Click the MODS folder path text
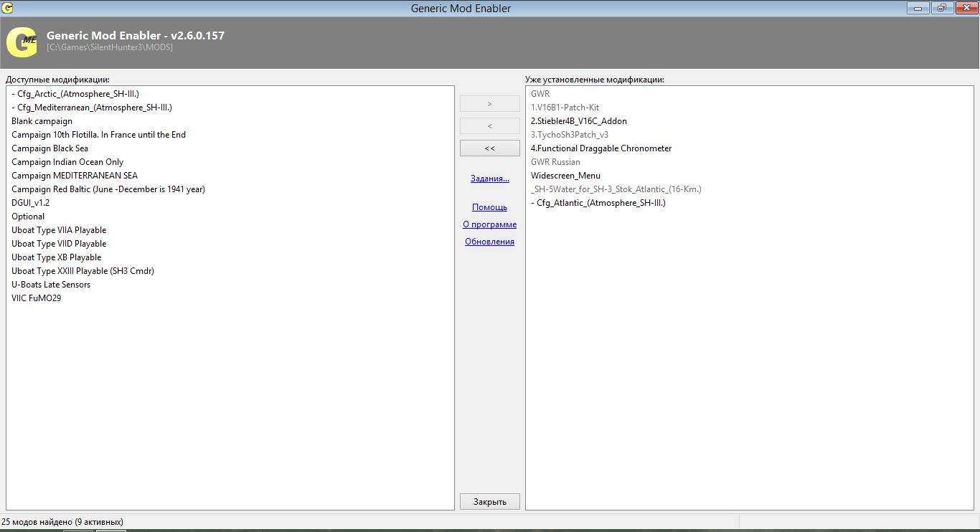 110,47
